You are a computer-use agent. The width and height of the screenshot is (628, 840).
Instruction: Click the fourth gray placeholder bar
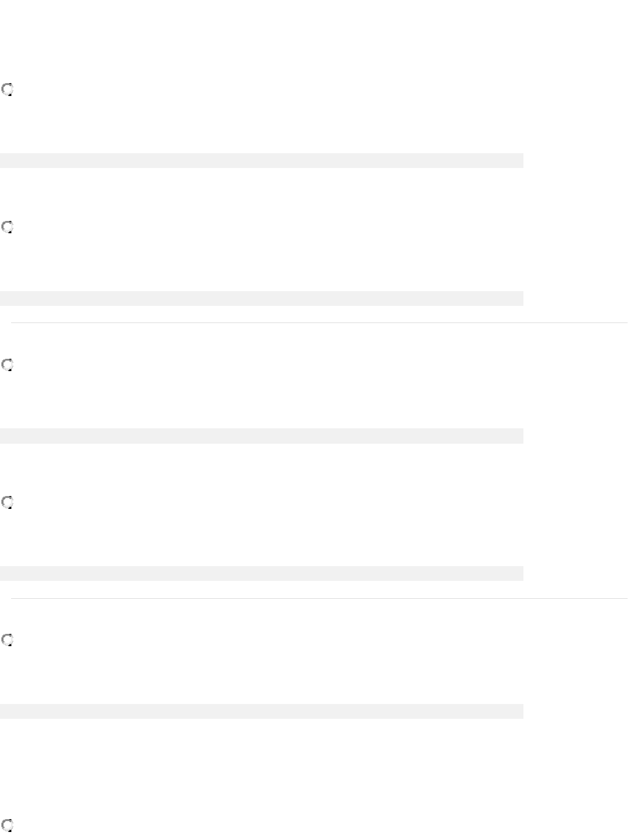pos(261,574)
